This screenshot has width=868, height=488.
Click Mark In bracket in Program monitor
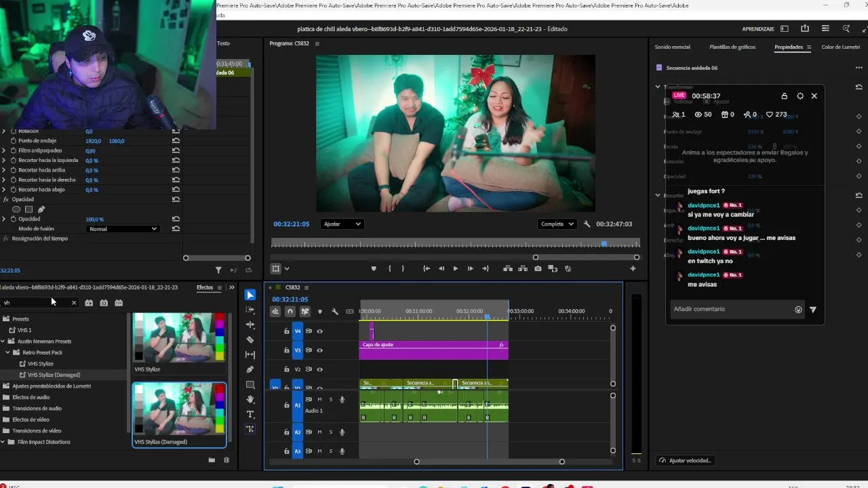point(389,268)
